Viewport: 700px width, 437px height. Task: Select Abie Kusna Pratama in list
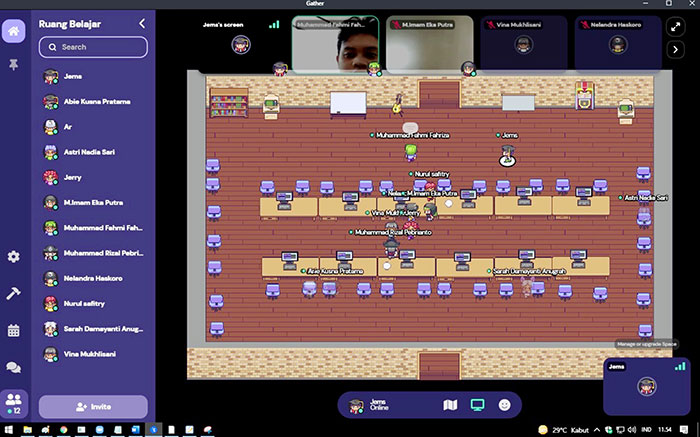point(93,102)
